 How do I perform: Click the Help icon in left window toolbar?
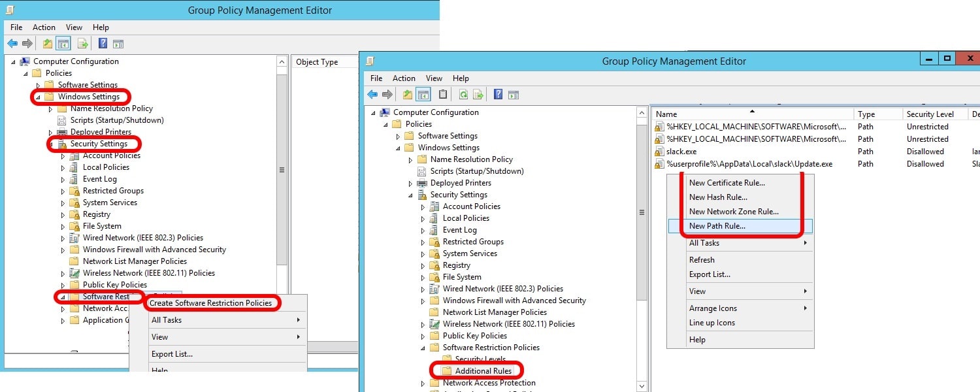point(103,44)
